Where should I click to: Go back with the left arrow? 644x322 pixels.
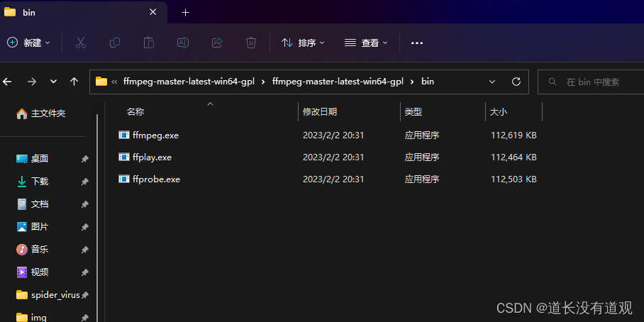click(x=7, y=82)
